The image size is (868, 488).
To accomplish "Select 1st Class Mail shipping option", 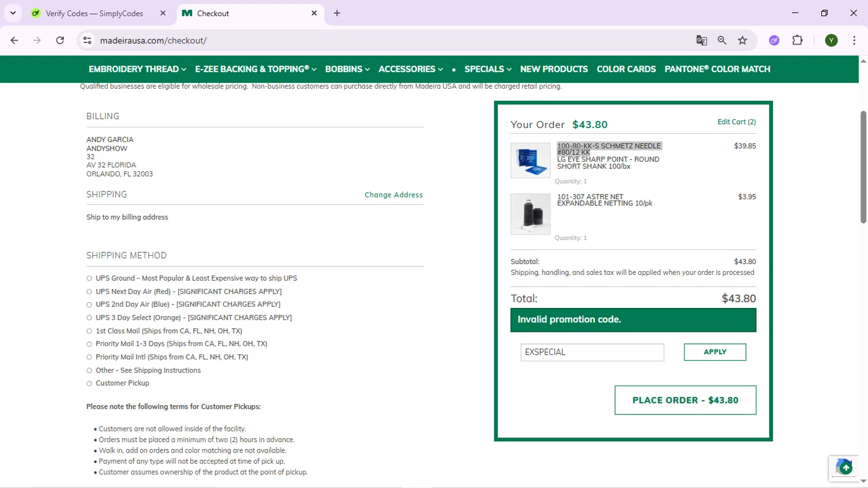I will pyautogui.click(x=89, y=331).
